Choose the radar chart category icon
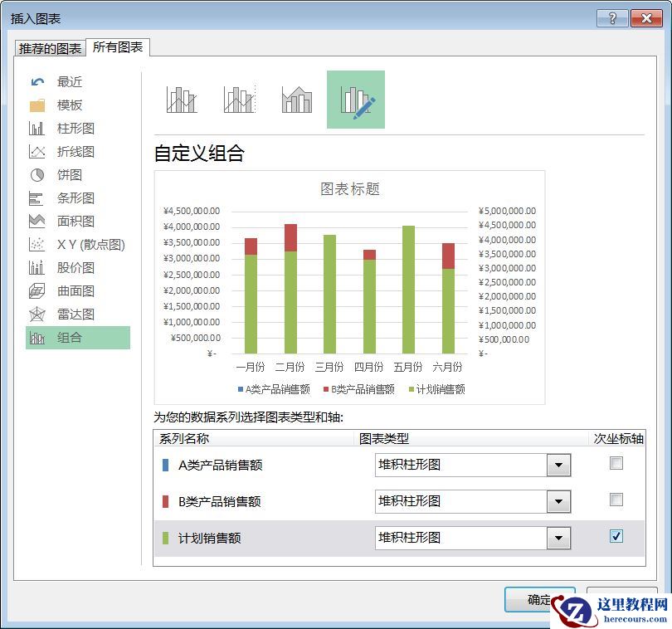672x629 pixels. [x=37, y=314]
